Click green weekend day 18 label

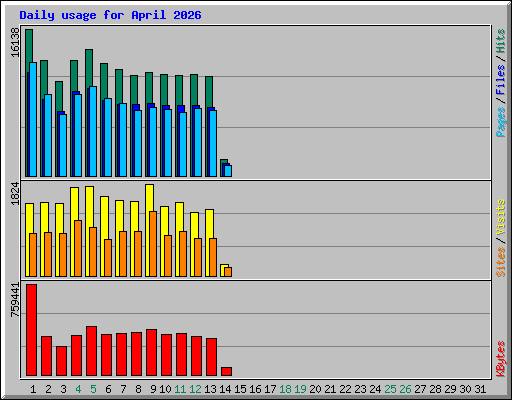pyautogui.click(x=285, y=389)
